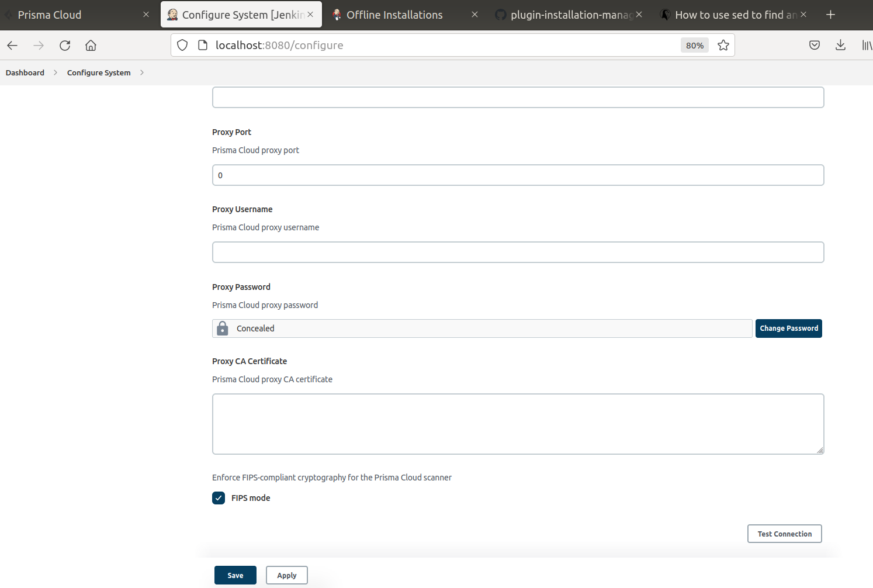Grab the CA Certificate textarea resize handle

click(820, 450)
